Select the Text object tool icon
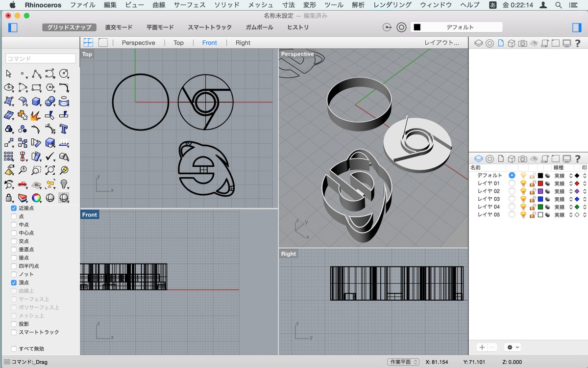The height and width of the screenshot is (368, 588). [x=64, y=129]
